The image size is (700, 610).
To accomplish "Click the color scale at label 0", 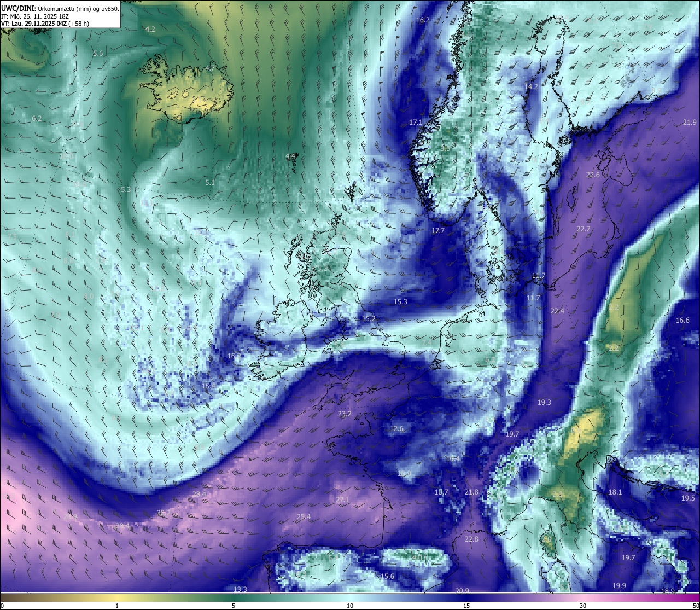I will (x=2, y=606).
